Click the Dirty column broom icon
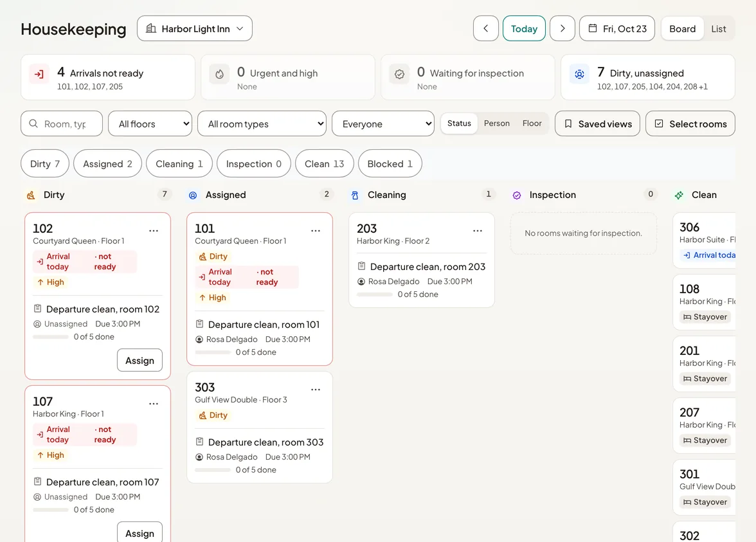This screenshot has height=542, width=756. click(x=31, y=195)
